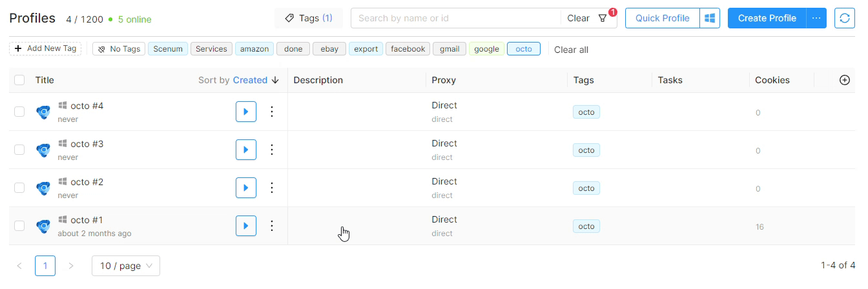The height and width of the screenshot is (289, 868).
Task: Refresh the profiles list
Action: tap(845, 18)
